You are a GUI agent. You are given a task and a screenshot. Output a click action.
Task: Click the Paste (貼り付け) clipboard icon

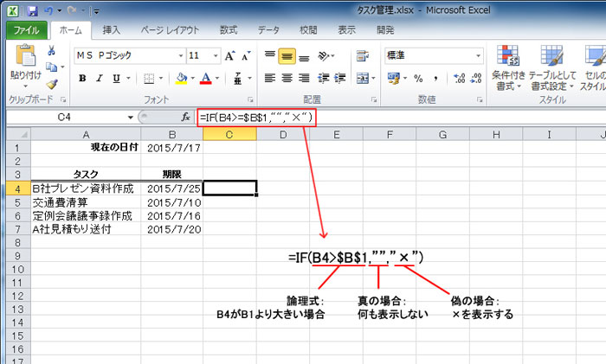pyautogui.click(x=25, y=61)
